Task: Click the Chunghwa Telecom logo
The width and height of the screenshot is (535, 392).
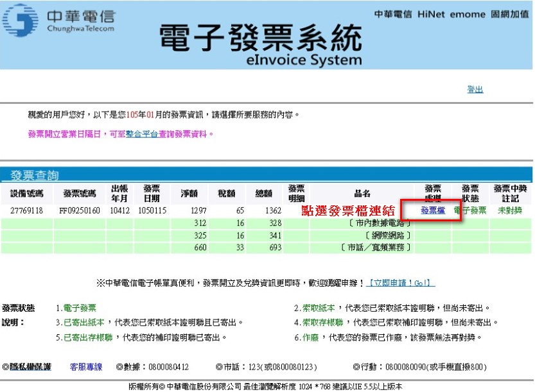Action: pos(58,21)
